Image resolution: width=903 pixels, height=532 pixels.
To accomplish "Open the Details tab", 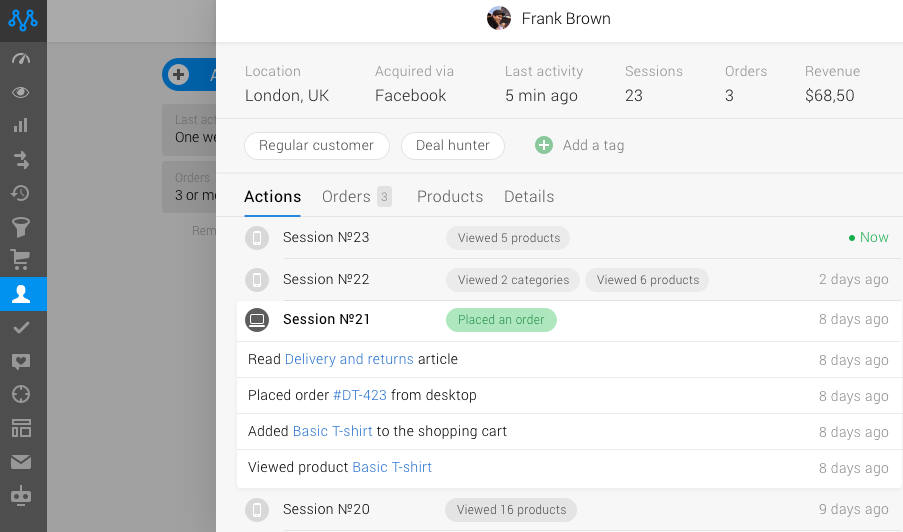I will pos(529,197).
